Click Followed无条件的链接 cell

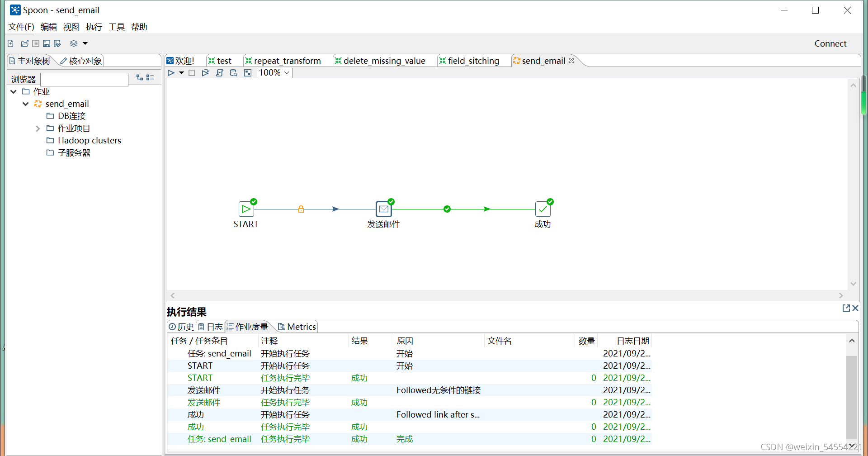click(439, 390)
